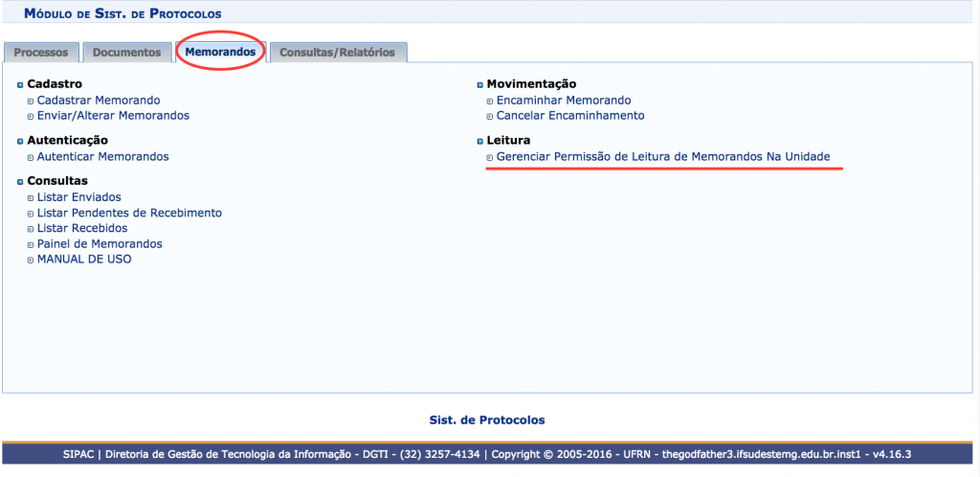
Task: Open the Cadastrar Memorando link
Action: (x=99, y=100)
